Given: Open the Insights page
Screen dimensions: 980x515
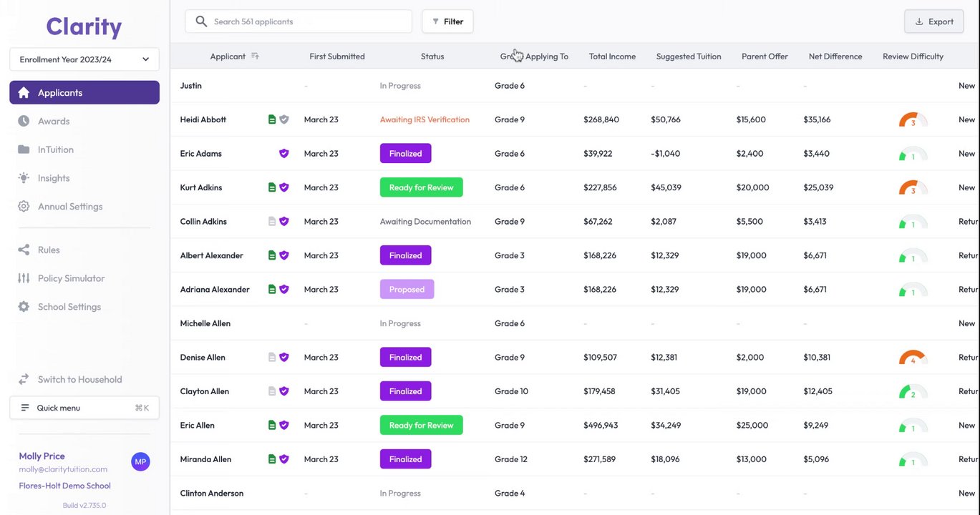Looking at the screenshot, I should [54, 178].
